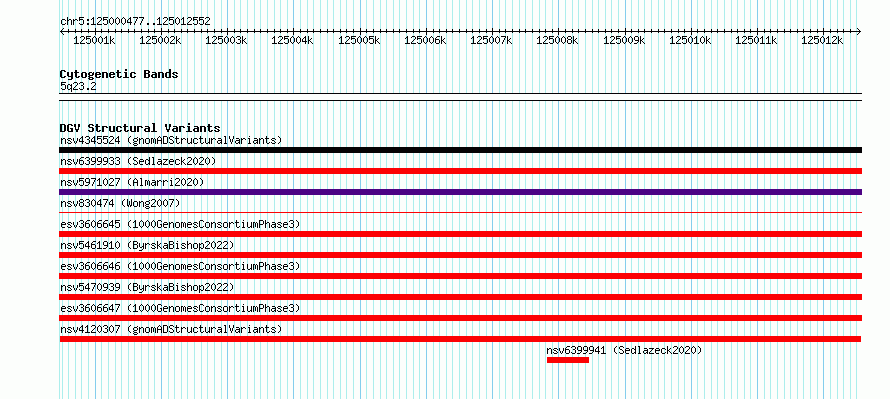
Task: Click nsv4120307 gnomAD red bar
Action: (x=460, y=339)
